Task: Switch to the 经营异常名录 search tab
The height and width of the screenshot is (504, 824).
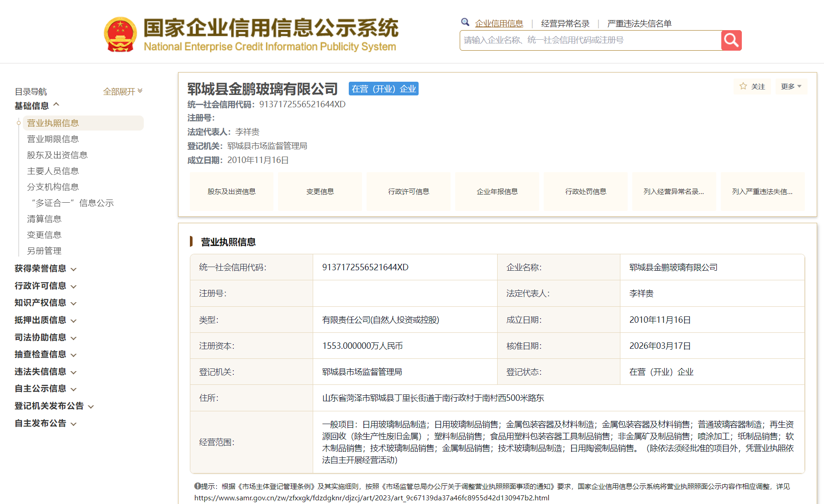Action: (565, 23)
